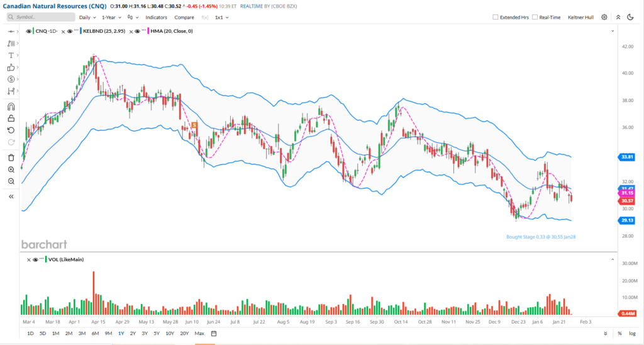Screen dimensions: 644x345
Task: Click the trash delete drawings icon
Action: tap(11, 157)
